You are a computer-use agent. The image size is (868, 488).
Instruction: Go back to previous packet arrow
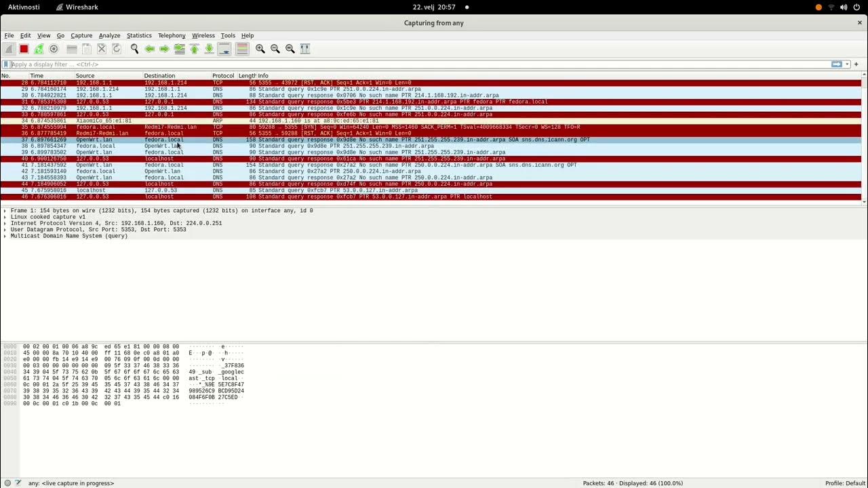(x=149, y=49)
